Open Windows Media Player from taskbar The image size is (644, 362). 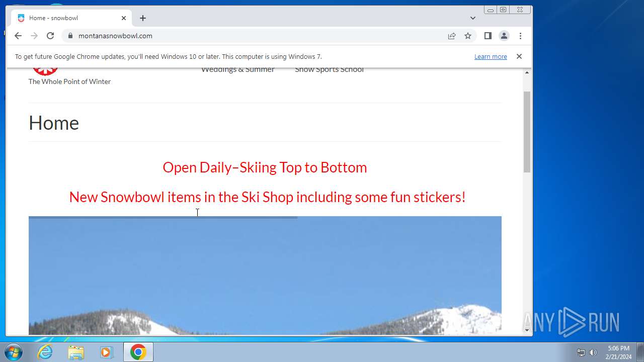tap(106, 352)
